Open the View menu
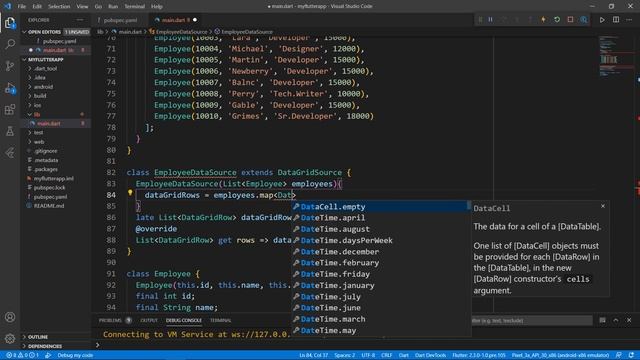 pyautogui.click(x=82, y=7)
